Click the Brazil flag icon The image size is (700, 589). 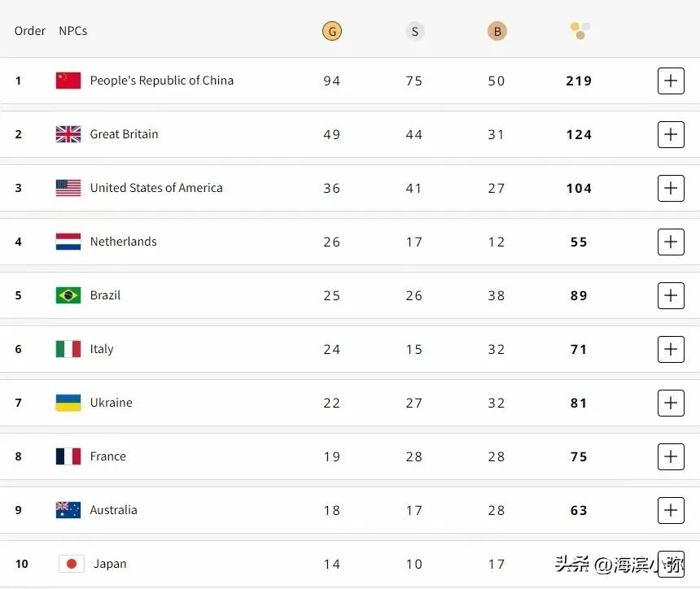click(x=68, y=295)
